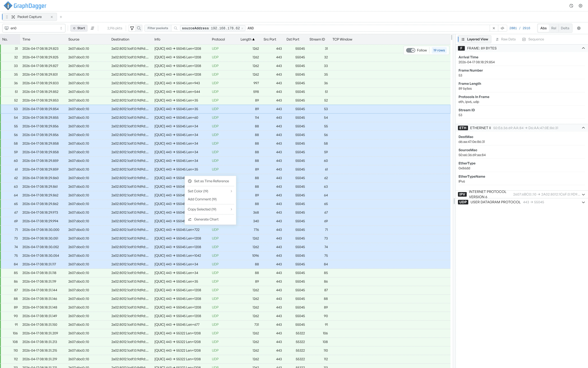Image resolution: width=588 pixels, height=368 pixels.
Task: Clear the whole filter with X icon
Action: [x=494, y=28]
